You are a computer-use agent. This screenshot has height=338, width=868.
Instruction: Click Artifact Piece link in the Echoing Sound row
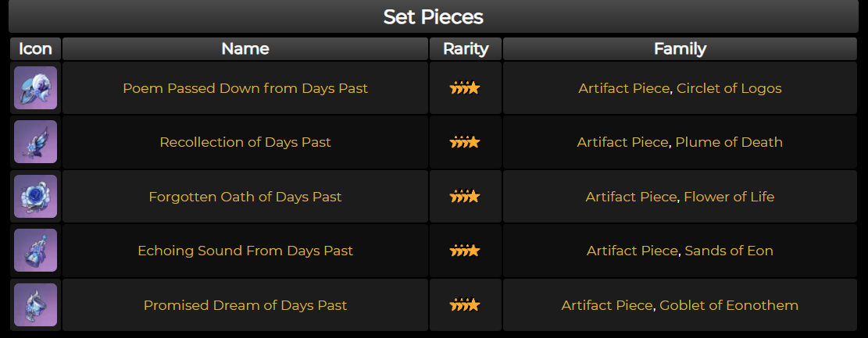[631, 251]
